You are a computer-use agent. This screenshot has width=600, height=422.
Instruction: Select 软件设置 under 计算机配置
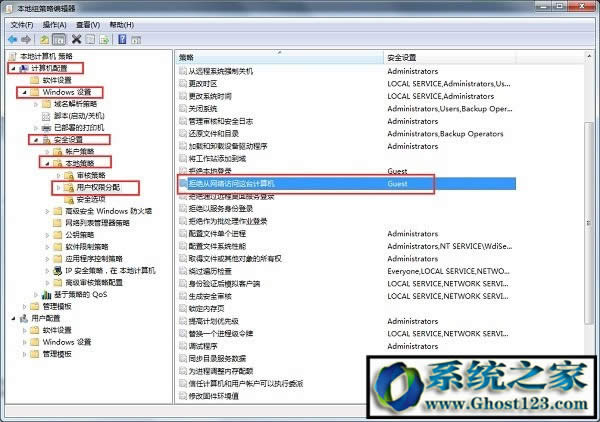pyautogui.click(x=57, y=80)
